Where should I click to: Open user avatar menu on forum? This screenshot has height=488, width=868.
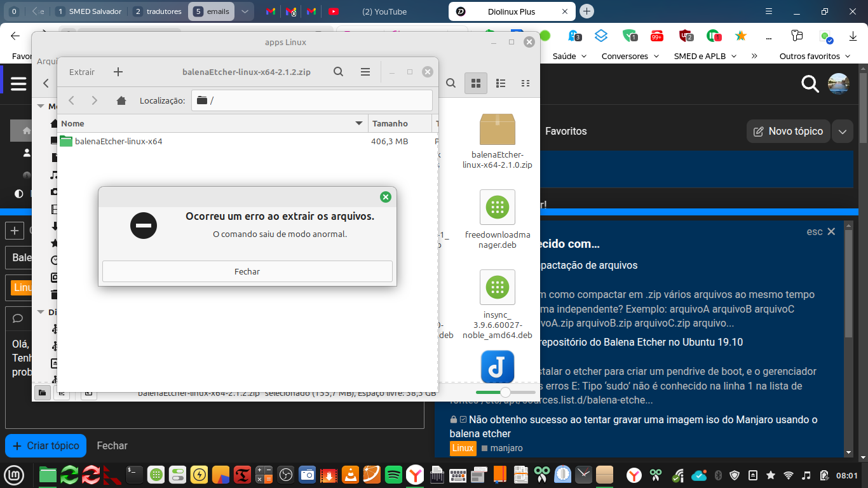839,83
